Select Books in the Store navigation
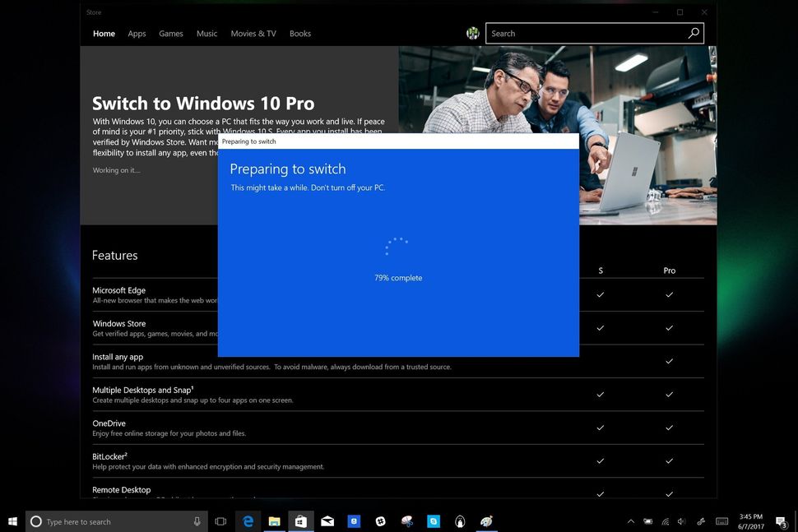 [x=299, y=33]
